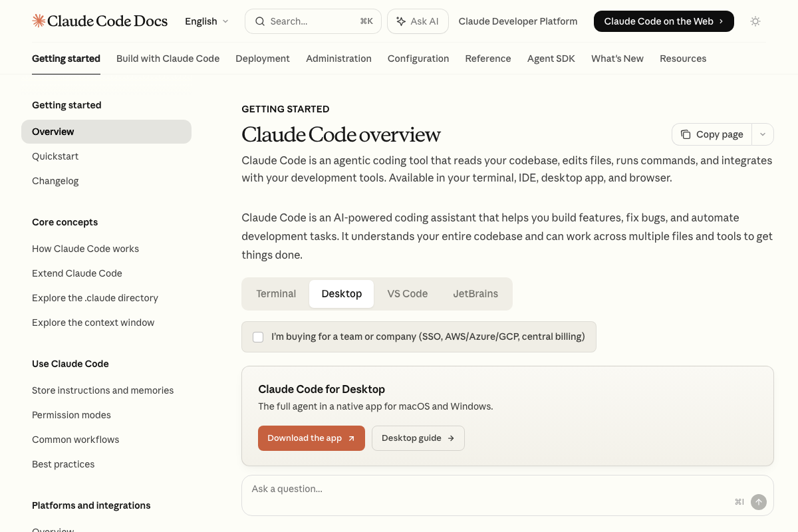The image size is (798, 532).
Task: Open the search bar with magnifying glass icon
Action: click(x=260, y=21)
